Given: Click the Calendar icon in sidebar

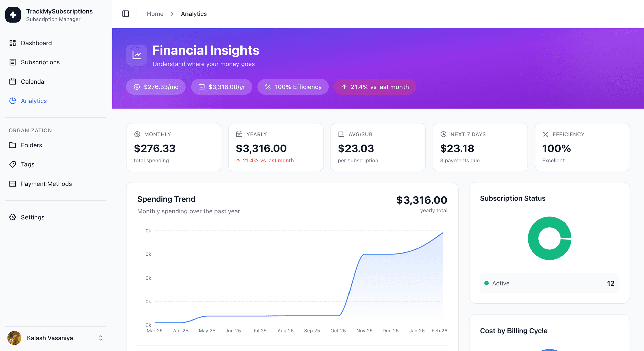Looking at the screenshot, I should coord(13,82).
